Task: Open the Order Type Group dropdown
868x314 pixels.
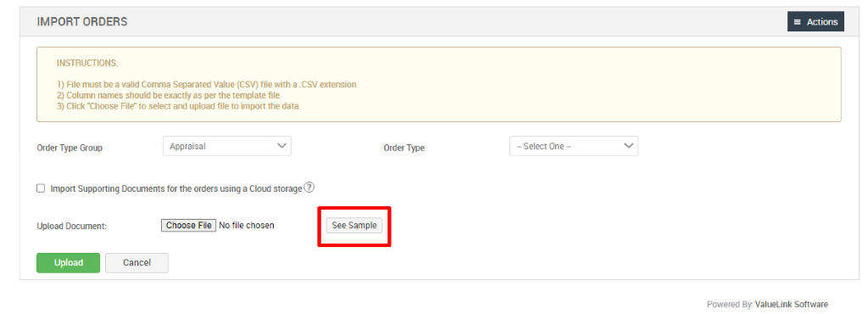Action: (227, 146)
